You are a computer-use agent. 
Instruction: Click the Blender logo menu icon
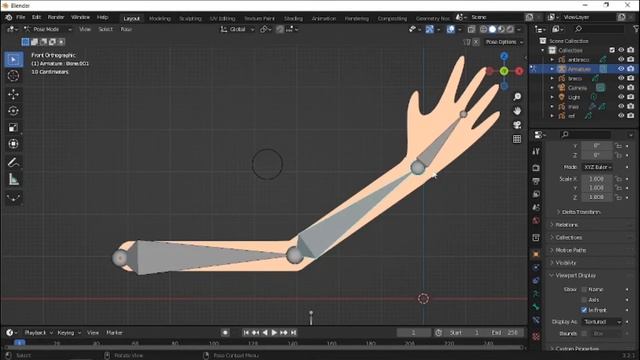(9, 17)
